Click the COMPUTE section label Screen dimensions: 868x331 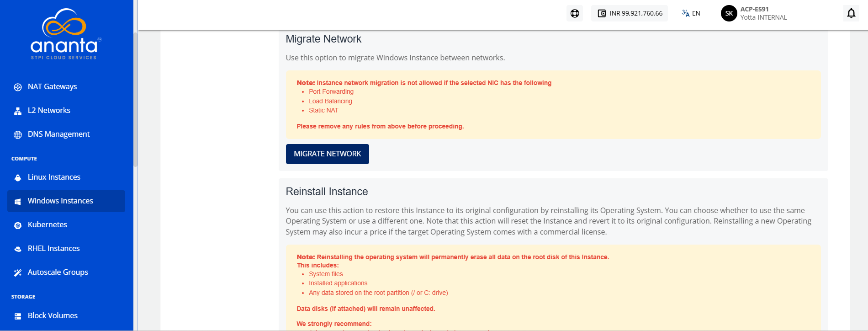point(24,159)
